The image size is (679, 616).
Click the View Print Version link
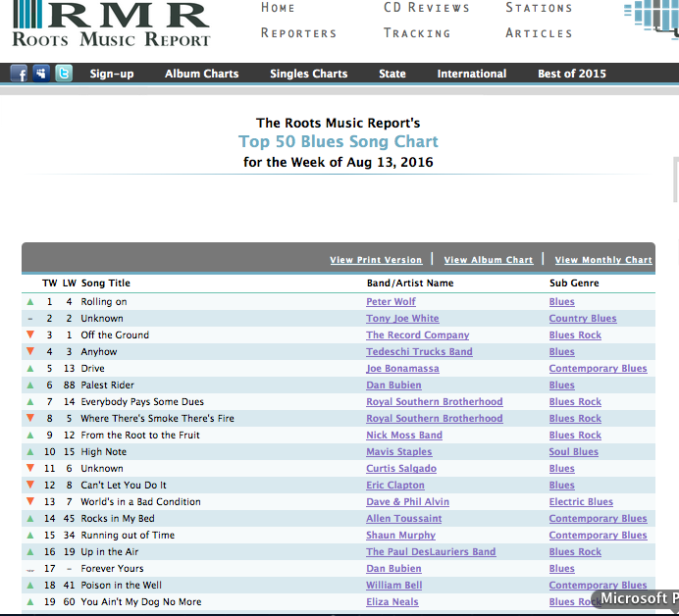point(376,260)
